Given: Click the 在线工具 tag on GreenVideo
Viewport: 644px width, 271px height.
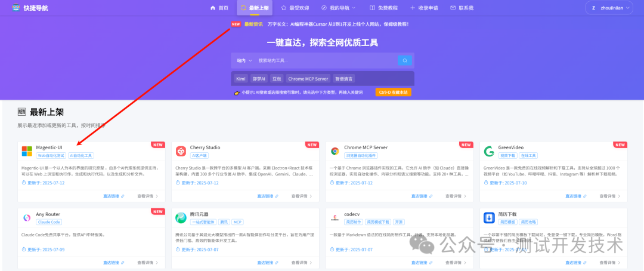Looking at the screenshot, I should (528, 156).
